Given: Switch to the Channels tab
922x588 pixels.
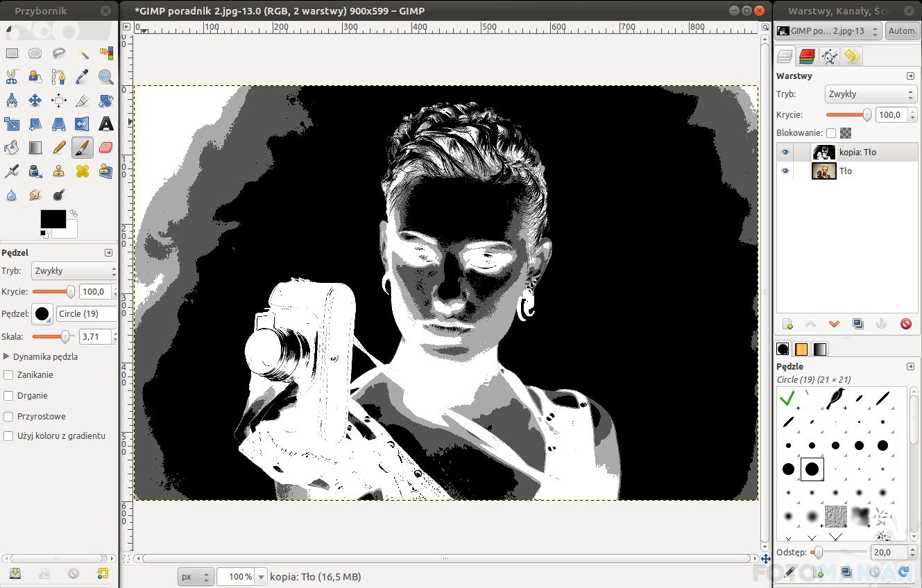Looking at the screenshot, I should pos(807,56).
